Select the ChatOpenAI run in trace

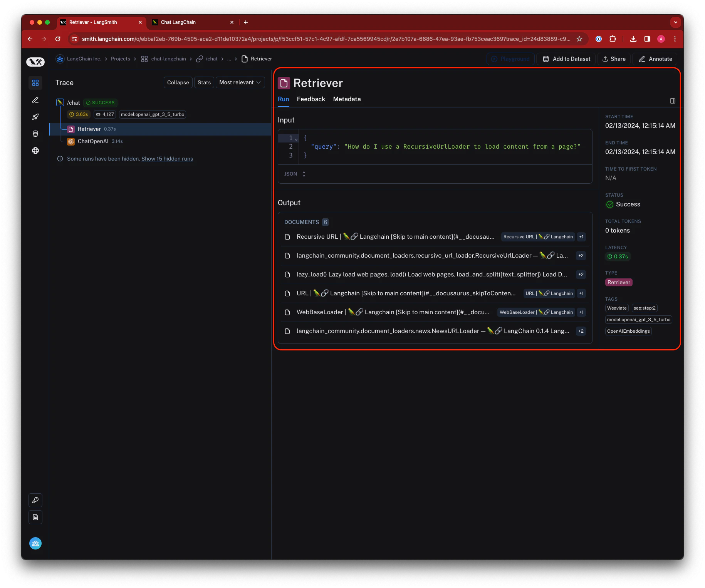click(x=160, y=141)
